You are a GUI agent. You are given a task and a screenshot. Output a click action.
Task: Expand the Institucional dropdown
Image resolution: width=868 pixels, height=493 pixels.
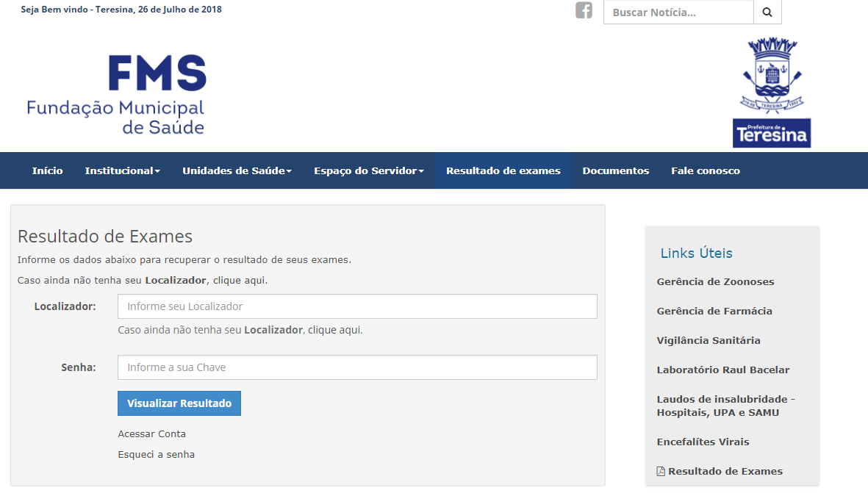click(x=122, y=170)
